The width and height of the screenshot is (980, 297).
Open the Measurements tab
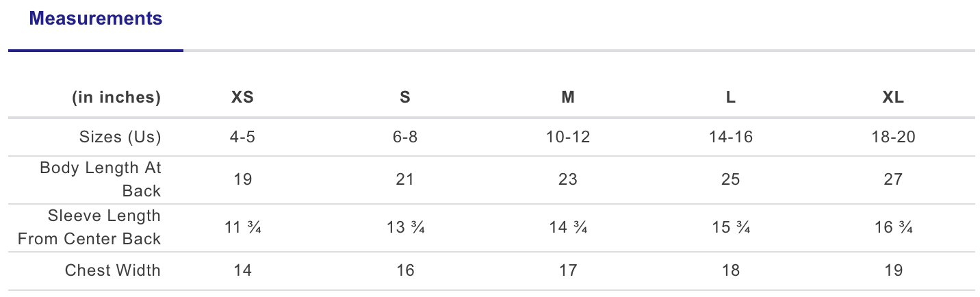coord(96,18)
